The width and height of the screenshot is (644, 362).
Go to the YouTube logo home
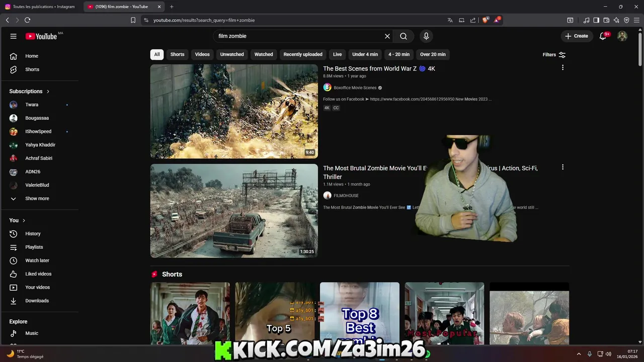[41, 36]
